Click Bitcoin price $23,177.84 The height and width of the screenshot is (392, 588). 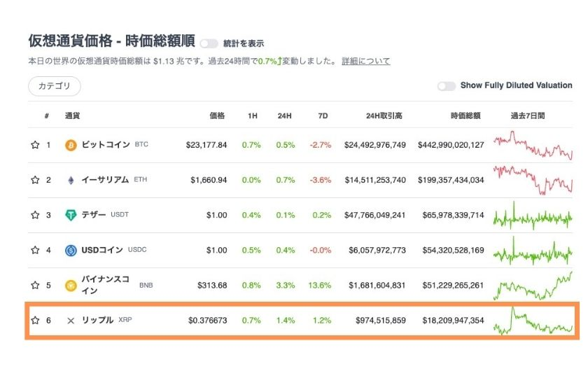tap(206, 145)
